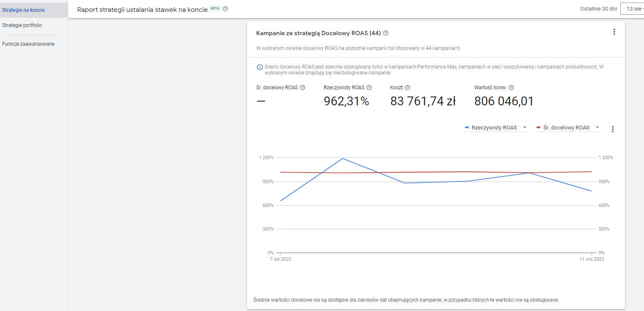This screenshot has width=644, height=311.
Task: Click help icon next to Koszt
Action: (407, 88)
